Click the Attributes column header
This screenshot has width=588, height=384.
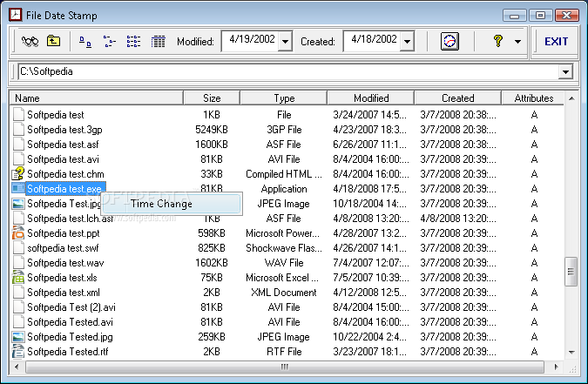click(x=533, y=98)
